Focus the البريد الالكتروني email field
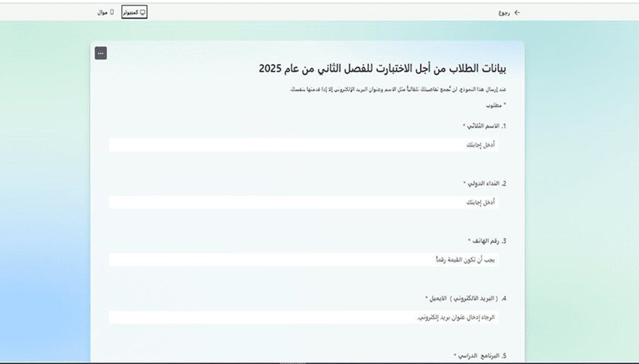This screenshot has height=364, width=639. pos(304,317)
